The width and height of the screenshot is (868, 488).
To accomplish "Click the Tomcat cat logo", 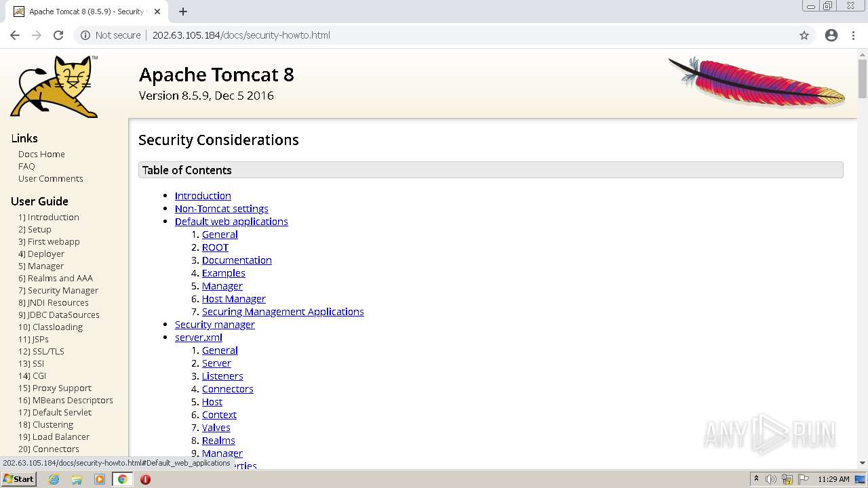I will tap(54, 87).
